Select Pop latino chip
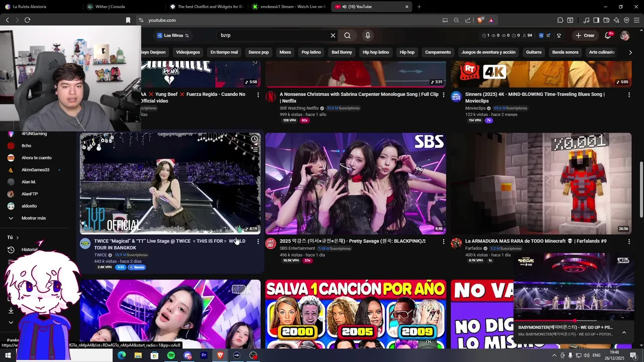644x362 pixels. [311, 52]
